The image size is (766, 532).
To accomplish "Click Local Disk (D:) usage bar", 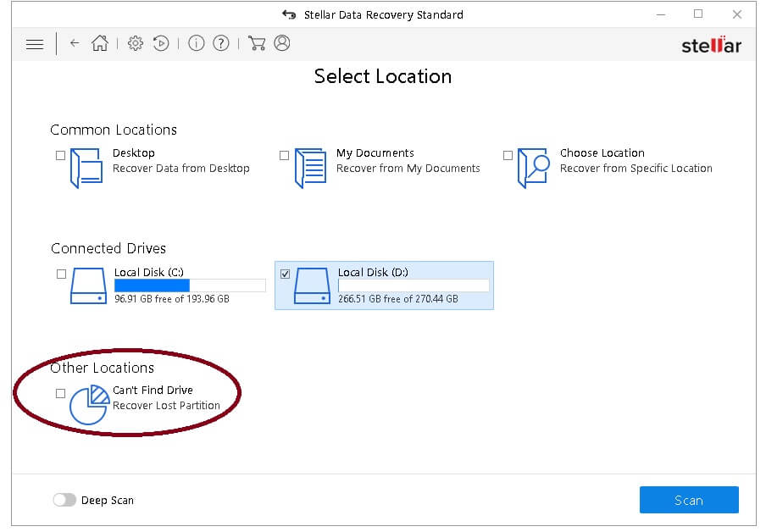I will 414,285.
